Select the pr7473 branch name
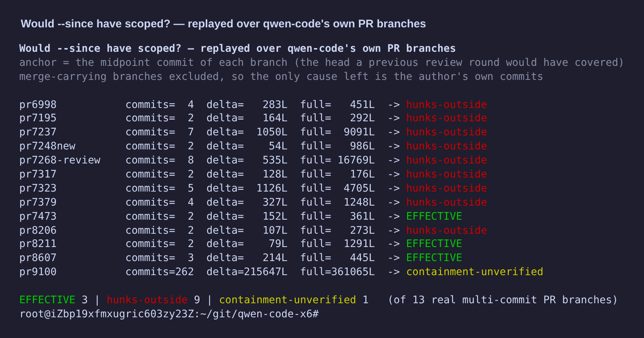The height and width of the screenshot is (338, 644). tap(38, 216)
